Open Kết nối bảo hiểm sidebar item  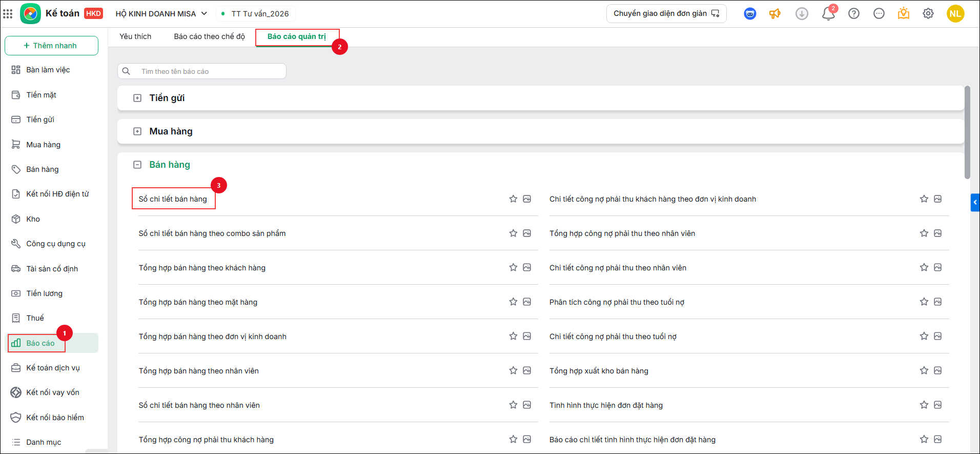point(51,418)
